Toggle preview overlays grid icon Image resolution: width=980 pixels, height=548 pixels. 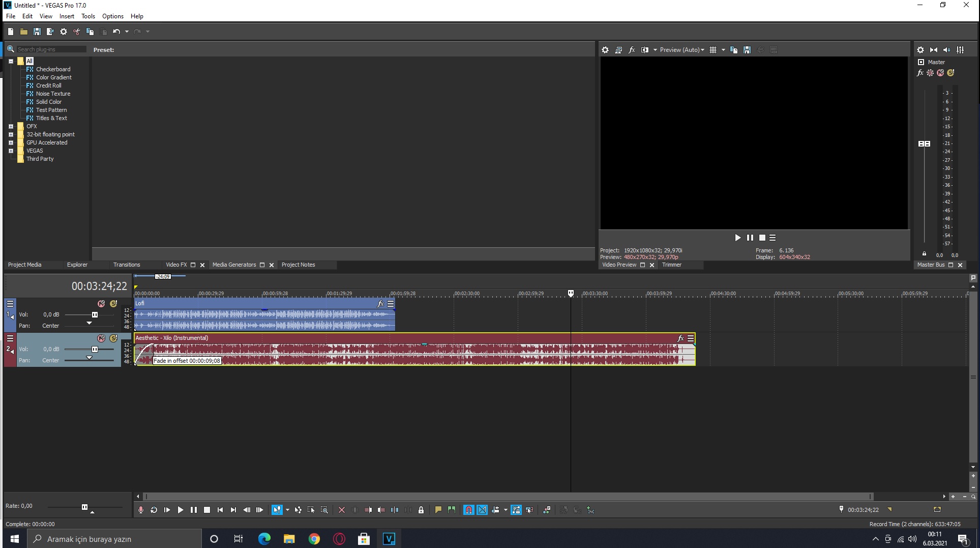click(713, 50)
